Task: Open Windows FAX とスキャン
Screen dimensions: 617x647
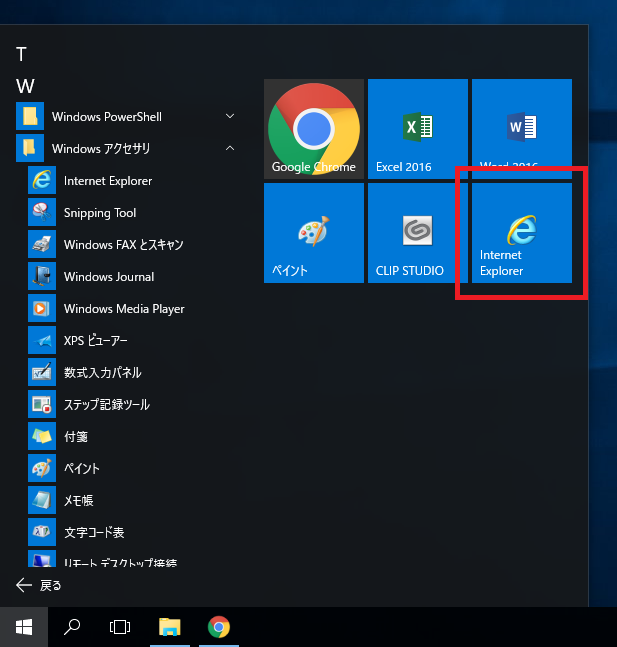Action: [x=123, y=245]
